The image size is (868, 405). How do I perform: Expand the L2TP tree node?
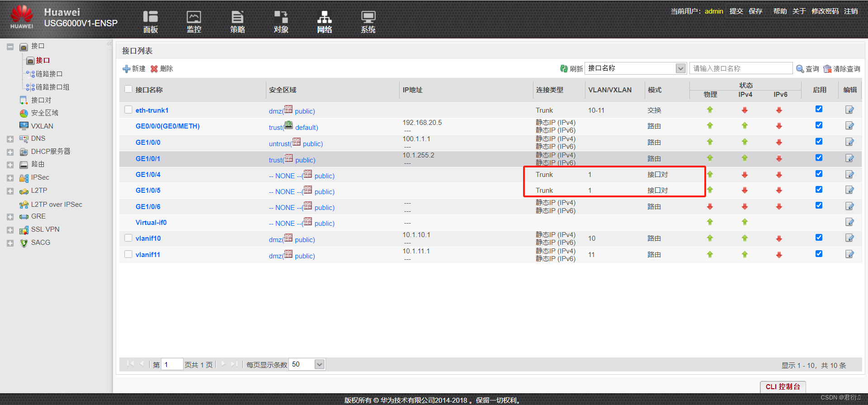10,191
